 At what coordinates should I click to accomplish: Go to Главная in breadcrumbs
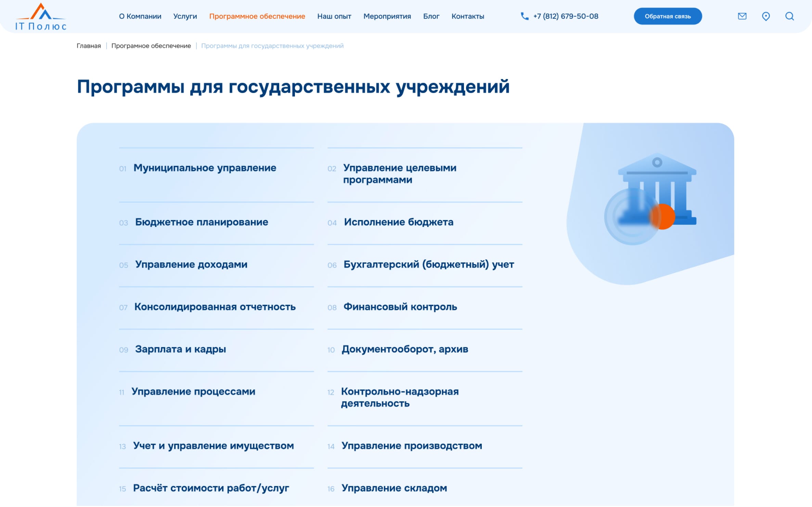pos(89,46)
